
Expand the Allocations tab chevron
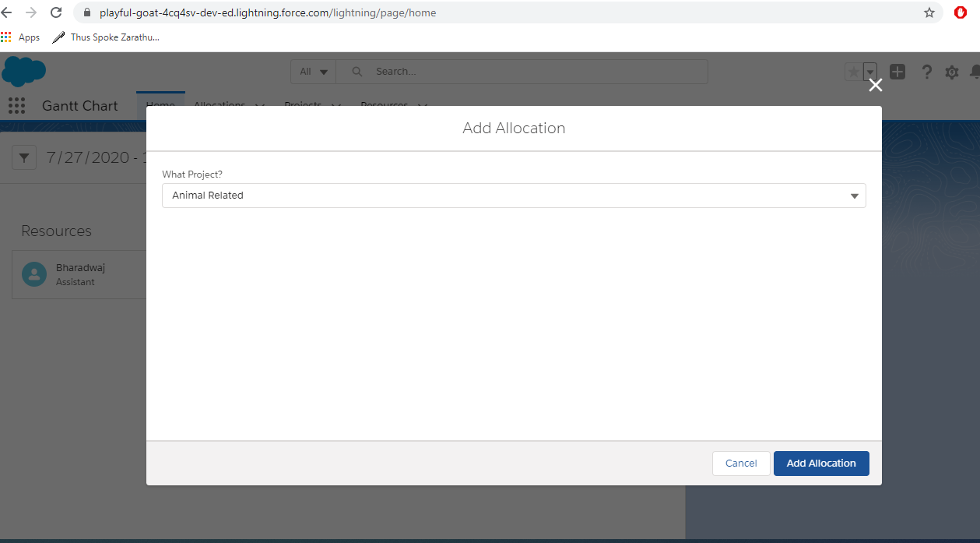(x=260, y=106)
